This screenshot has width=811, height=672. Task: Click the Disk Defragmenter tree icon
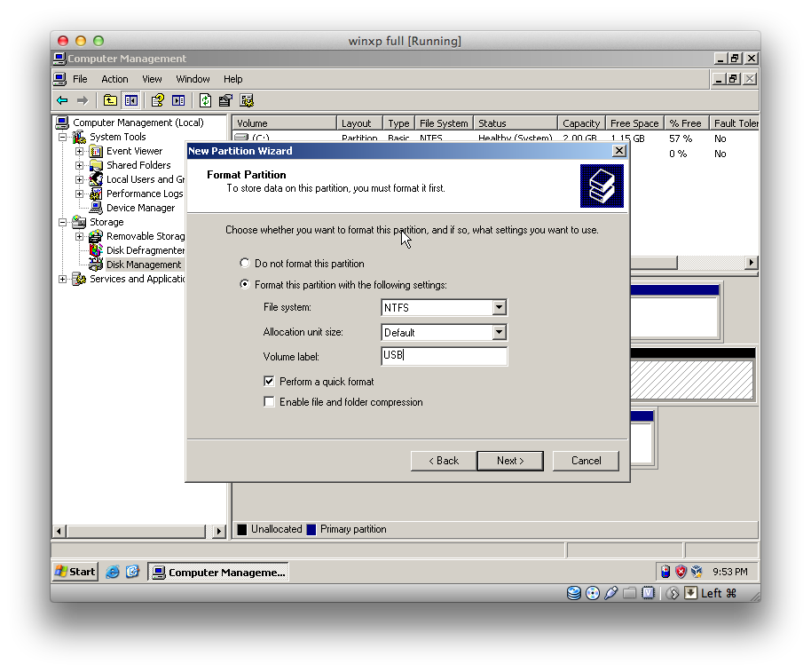(x=96, y=250)
